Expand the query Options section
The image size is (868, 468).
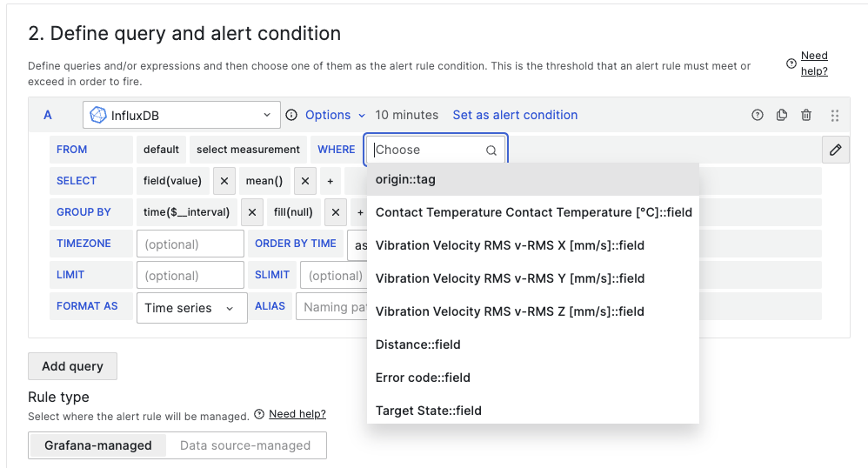pos(335,115)
